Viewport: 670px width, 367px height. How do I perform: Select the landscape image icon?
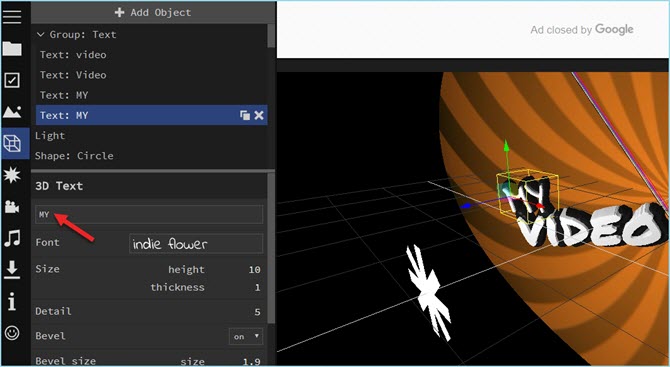[x=12, y=112]
